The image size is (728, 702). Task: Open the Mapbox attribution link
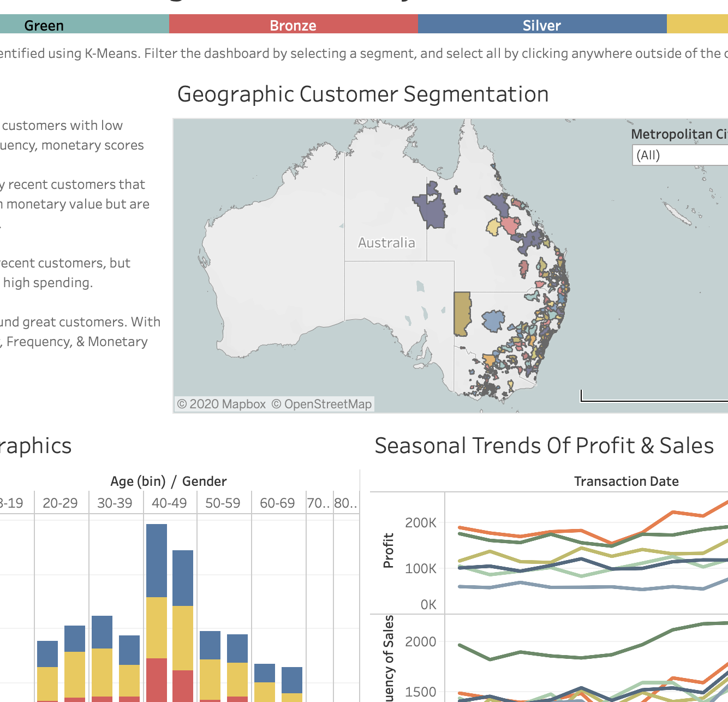point(223,404)
